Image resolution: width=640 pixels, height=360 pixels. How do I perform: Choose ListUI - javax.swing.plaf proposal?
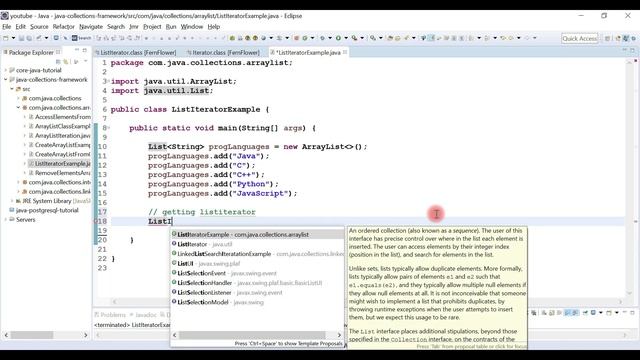click(258, 264)
